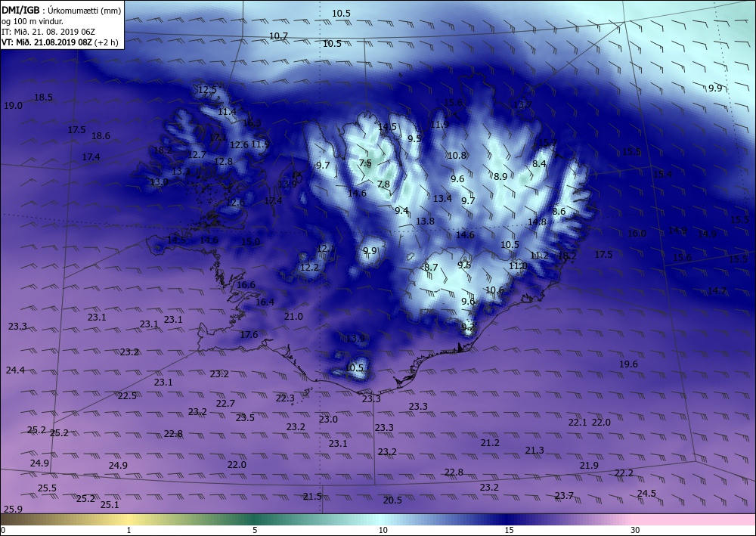Click the value 12.2 on the map
756x536 pixels.
(x=309, y=267)
